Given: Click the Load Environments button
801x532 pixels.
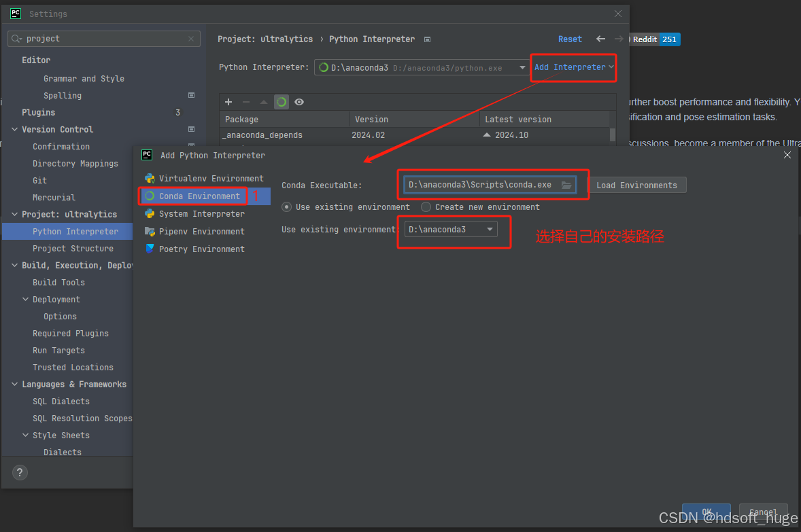Looking at the screenshot, I should 637,185.
